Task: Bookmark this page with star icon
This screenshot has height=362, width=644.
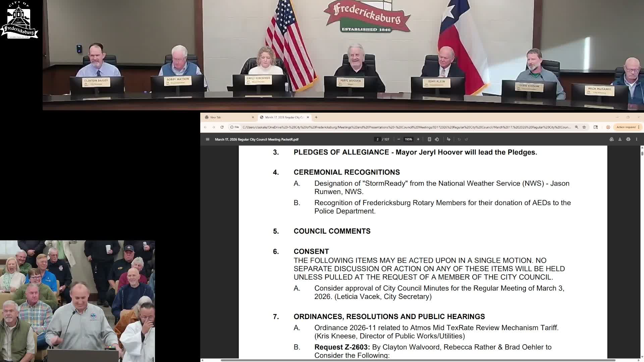Action: click(x=584, y=127)
